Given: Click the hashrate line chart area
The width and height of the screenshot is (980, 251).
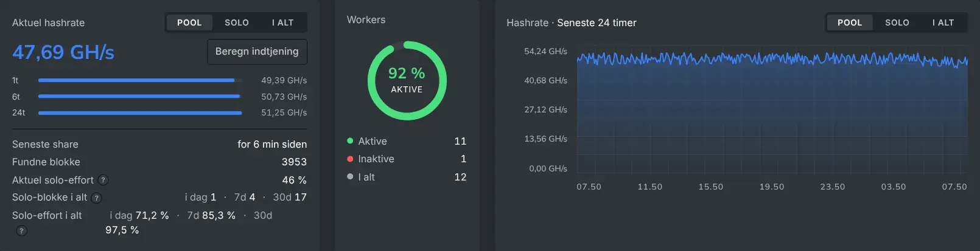Looking at the screenshot, I should pyautogui.click(x=772, y=109).
